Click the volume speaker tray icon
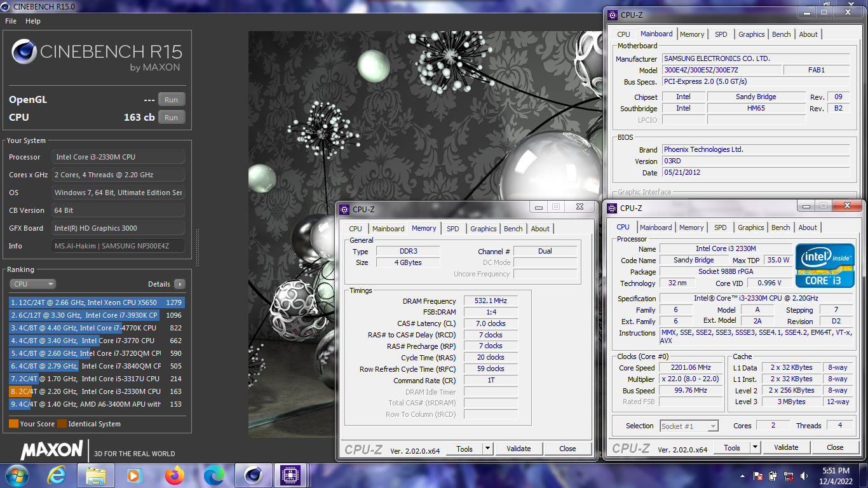This screenshot has width=868, height=488. pyautogui.click(x=804, y=476)
